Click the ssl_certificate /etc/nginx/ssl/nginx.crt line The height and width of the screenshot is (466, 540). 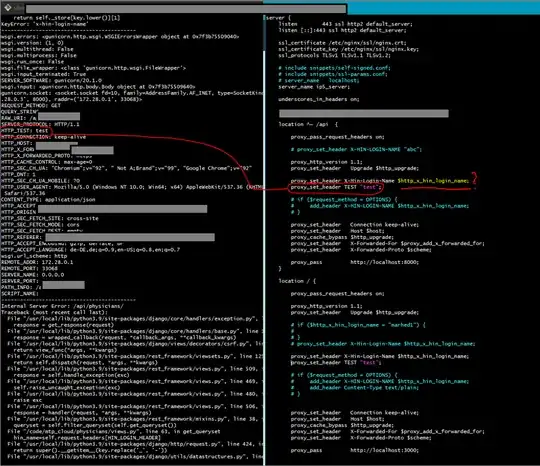[342, 43]
